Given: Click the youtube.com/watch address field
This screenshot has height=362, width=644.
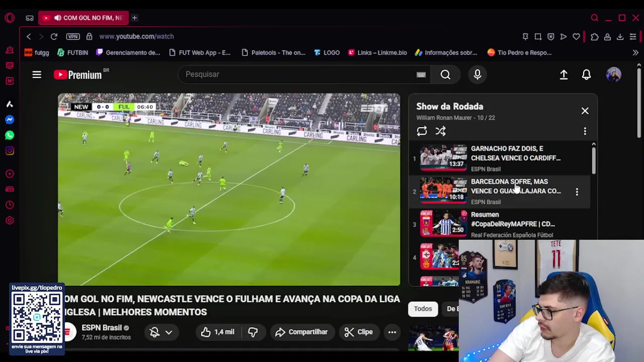Looking at the screenshot, I should click(x=136, y=36).
